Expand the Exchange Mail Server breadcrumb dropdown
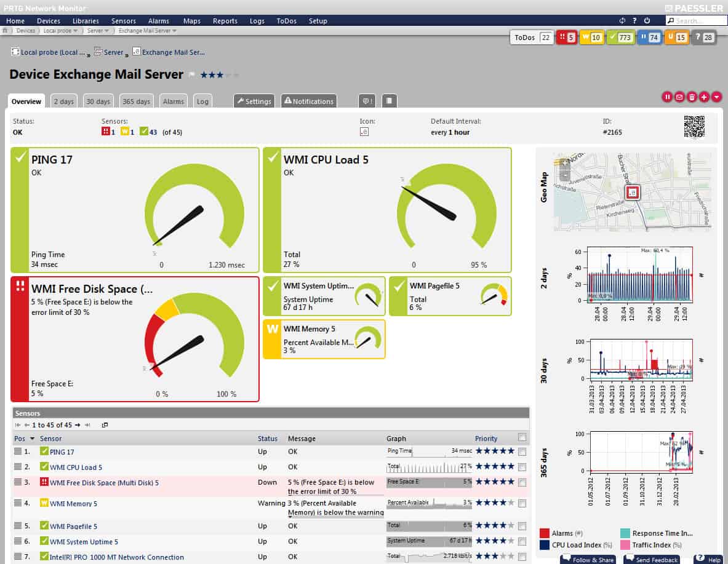 coord(174,31)
